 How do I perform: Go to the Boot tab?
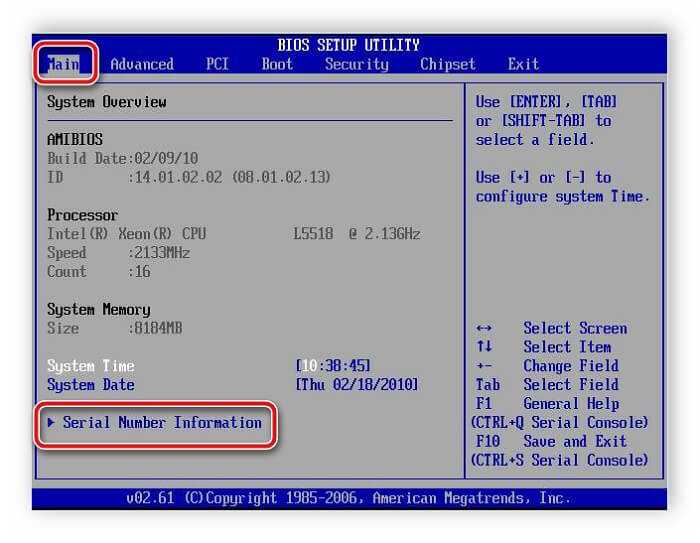pos(277,64)
